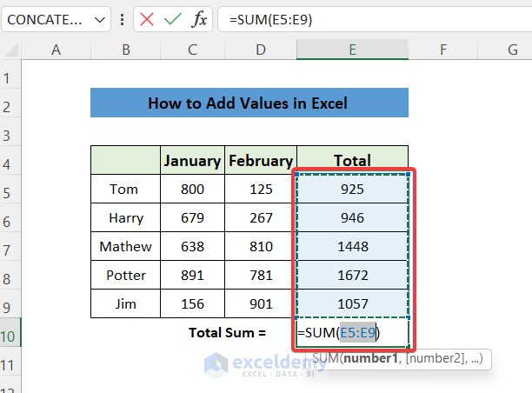Image resolution: width=532 pixels, height=393 pixels.
Task: Click the February column header cell
Action: [x=260, y=160]
